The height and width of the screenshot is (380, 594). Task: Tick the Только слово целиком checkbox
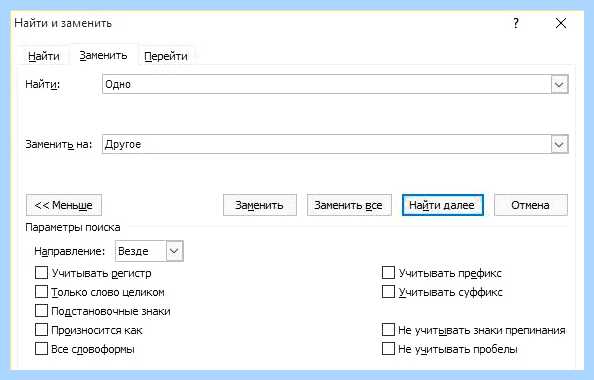pyautogui.click(x=41, y=292)
